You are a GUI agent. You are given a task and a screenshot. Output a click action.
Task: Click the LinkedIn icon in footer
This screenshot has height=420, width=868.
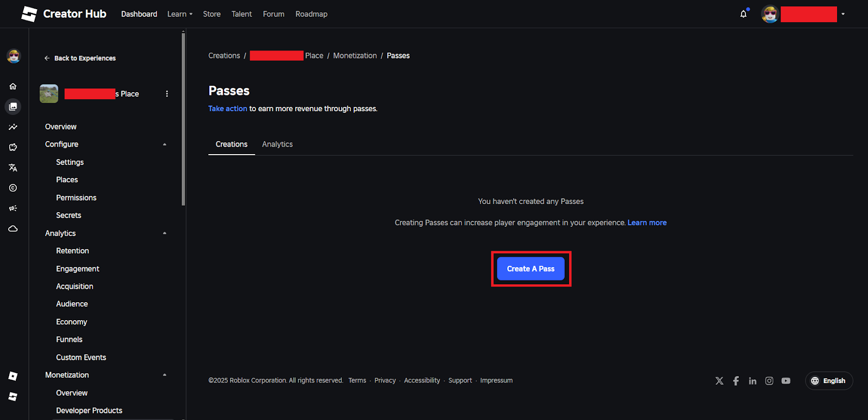pyautogui.click(x=752, y=381)
